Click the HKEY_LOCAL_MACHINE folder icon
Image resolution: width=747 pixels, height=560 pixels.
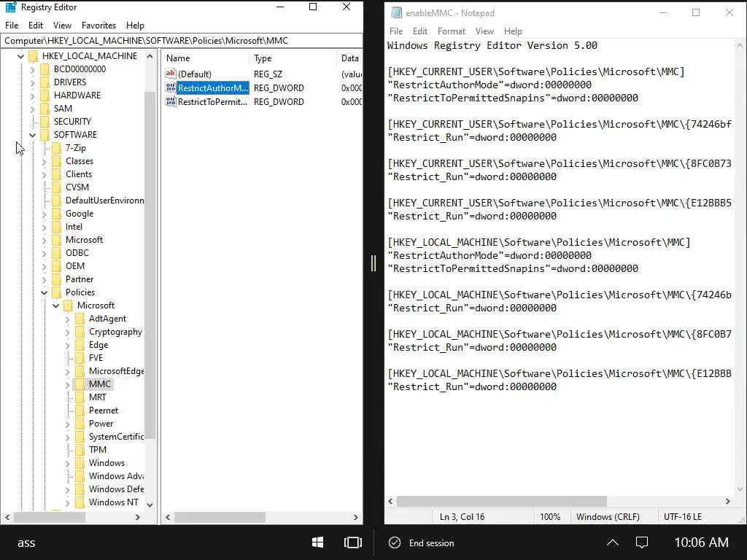point(34,56)
